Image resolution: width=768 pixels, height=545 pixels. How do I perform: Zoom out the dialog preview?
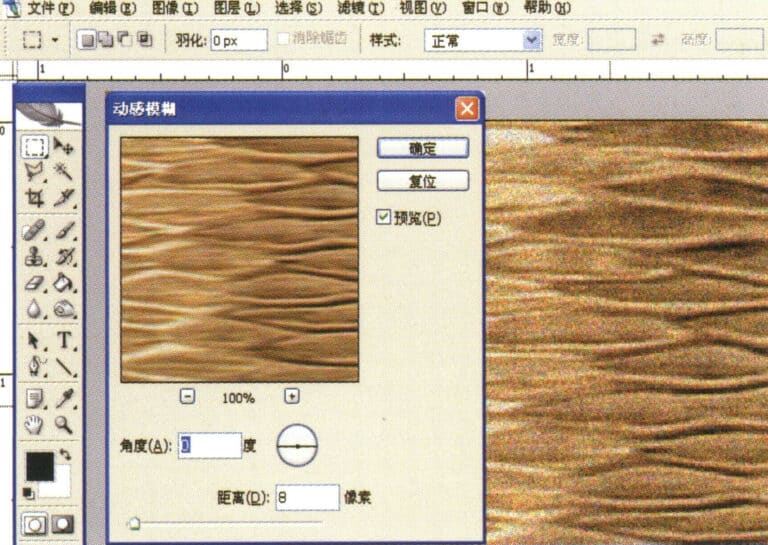pyautogui.click(x=187, y=396)
